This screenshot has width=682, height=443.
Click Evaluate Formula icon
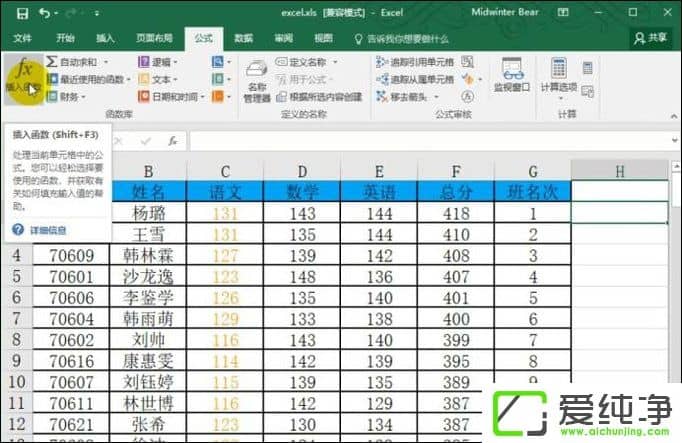(468, 97)
